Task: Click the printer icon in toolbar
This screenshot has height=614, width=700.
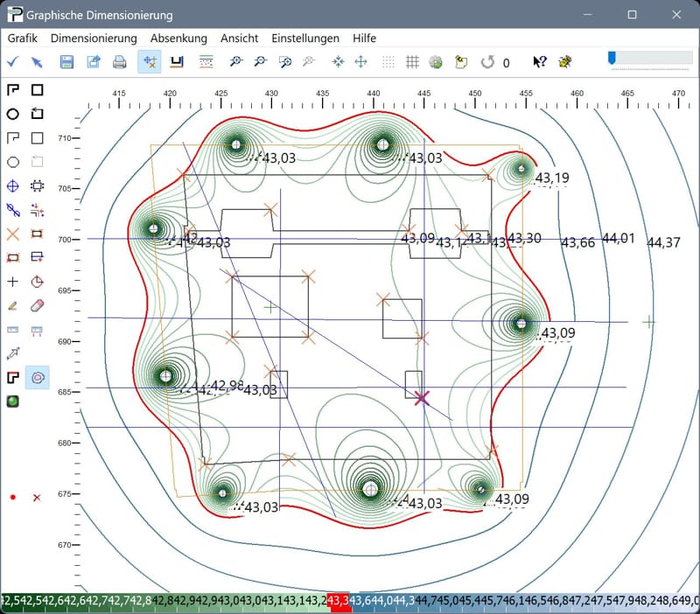Action: pyautogui.click(x=120, y=62)
